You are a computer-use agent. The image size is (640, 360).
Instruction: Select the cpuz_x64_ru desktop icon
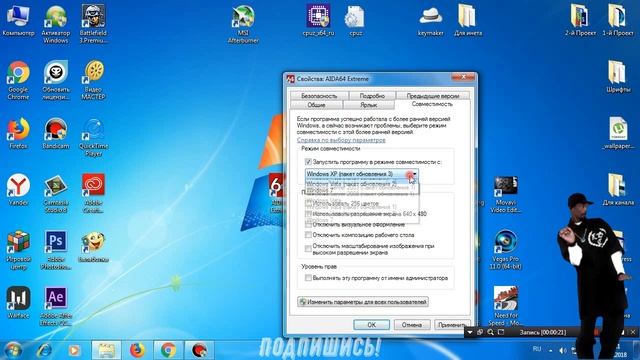[x=318, y=21]
